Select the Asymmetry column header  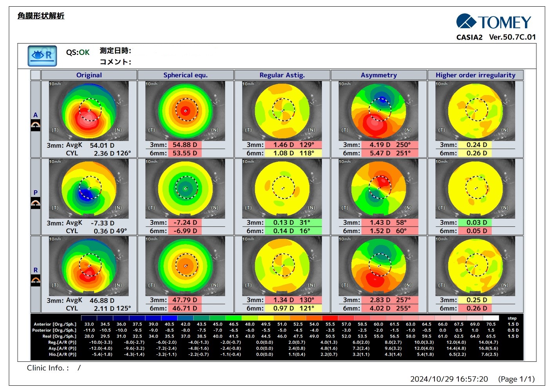(x=379, y=75)
